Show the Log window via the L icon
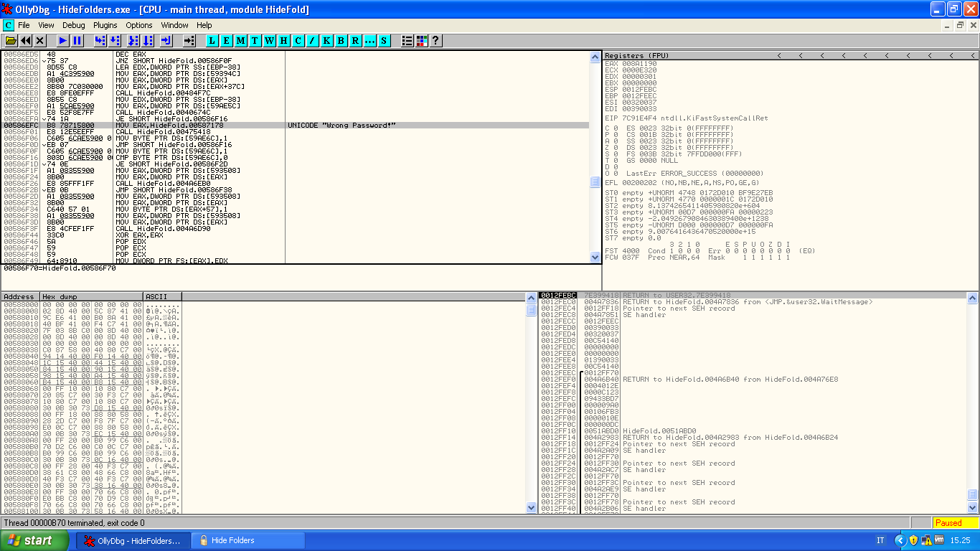Screen dimensions: 980x551 coord(212,41)
